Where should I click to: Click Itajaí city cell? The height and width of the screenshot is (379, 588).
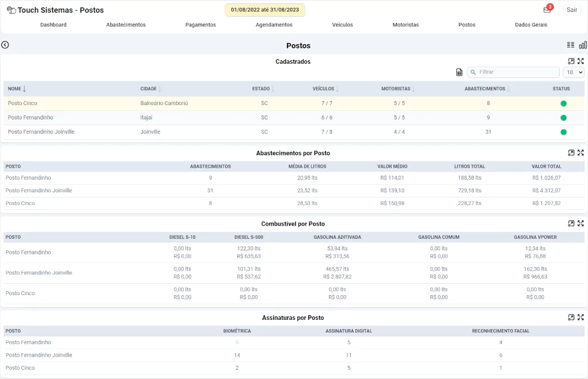[x=146, y=118]
